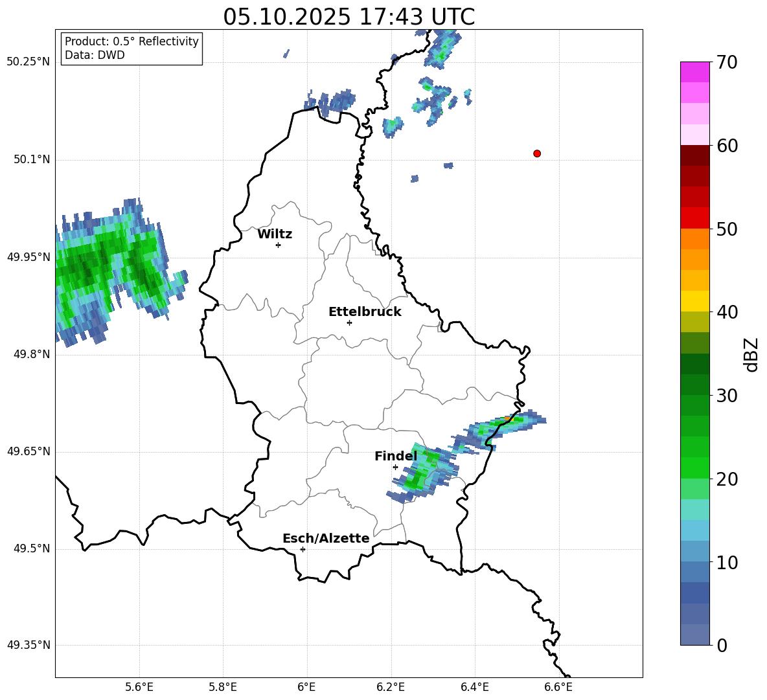767x700 pixels.
Task: Click the 49.35°N latitude label
Action: point(29,645)
